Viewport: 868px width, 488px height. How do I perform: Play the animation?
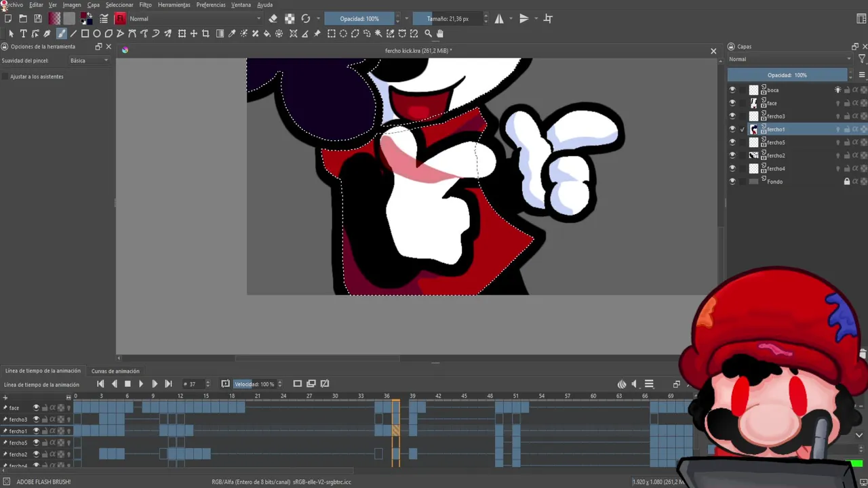click(x=141, y=384)
